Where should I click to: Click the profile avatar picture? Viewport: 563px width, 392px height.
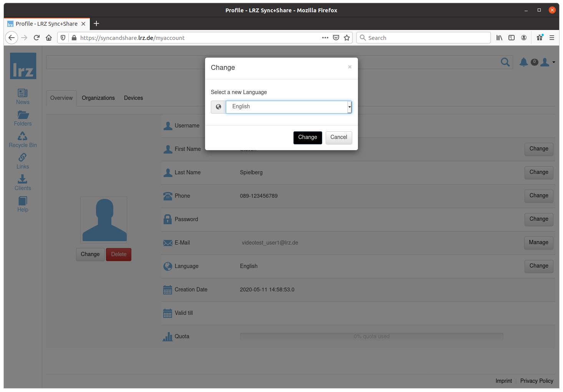[x=104, y=220]
